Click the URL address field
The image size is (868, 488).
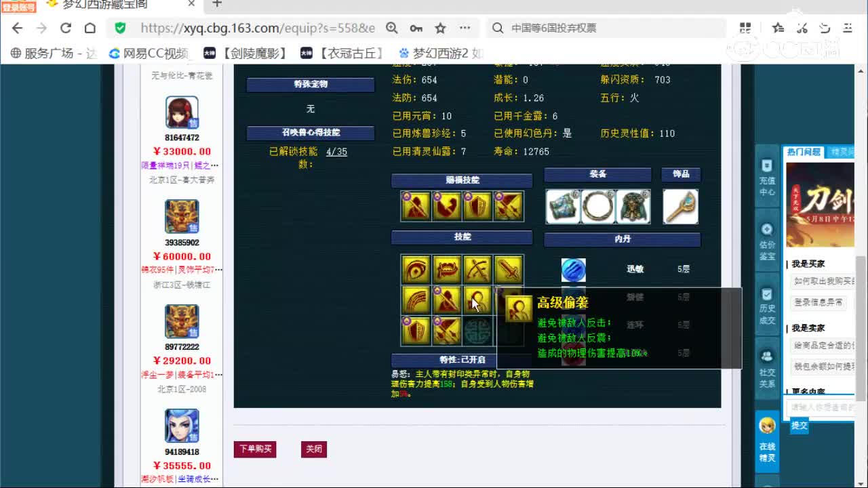(258, 28)
